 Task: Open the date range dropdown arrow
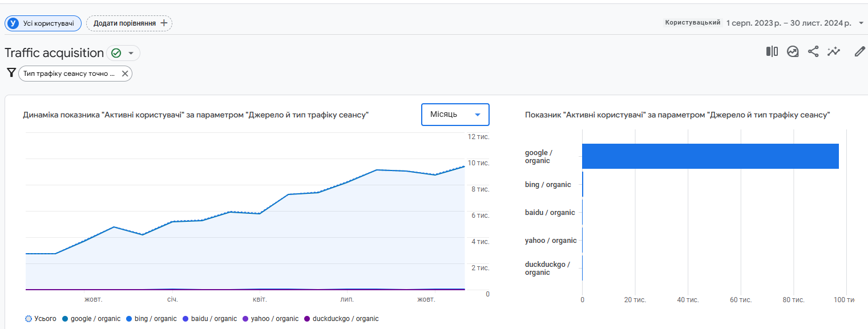click(x=861, y=23)
